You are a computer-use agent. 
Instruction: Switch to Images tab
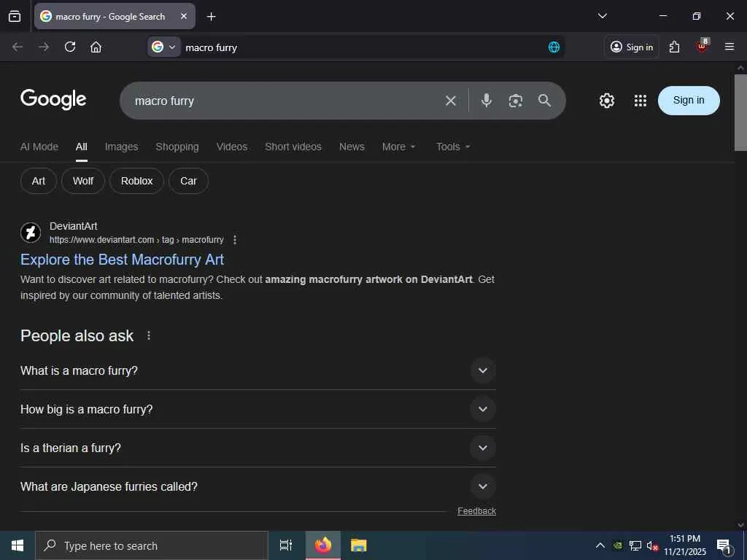click(x=122, y=147)
